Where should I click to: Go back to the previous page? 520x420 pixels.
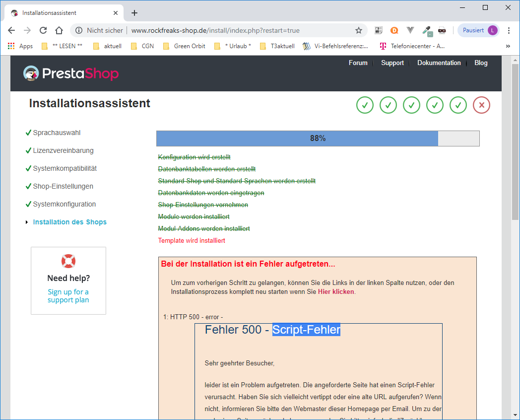11,30
